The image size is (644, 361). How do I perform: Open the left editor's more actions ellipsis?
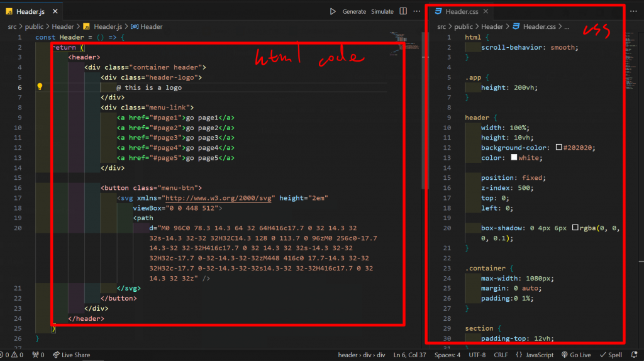point(417,11)
